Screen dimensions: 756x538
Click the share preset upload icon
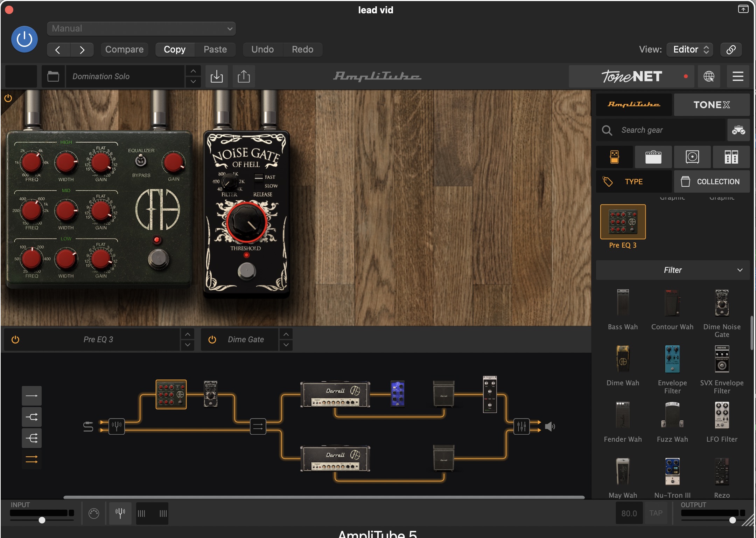[x=244, y=76]
